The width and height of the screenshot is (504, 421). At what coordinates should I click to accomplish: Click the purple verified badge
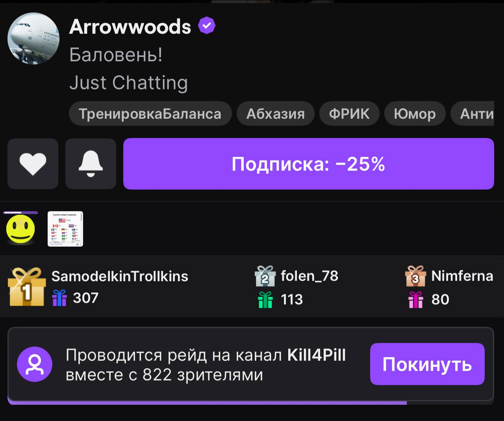207,26
